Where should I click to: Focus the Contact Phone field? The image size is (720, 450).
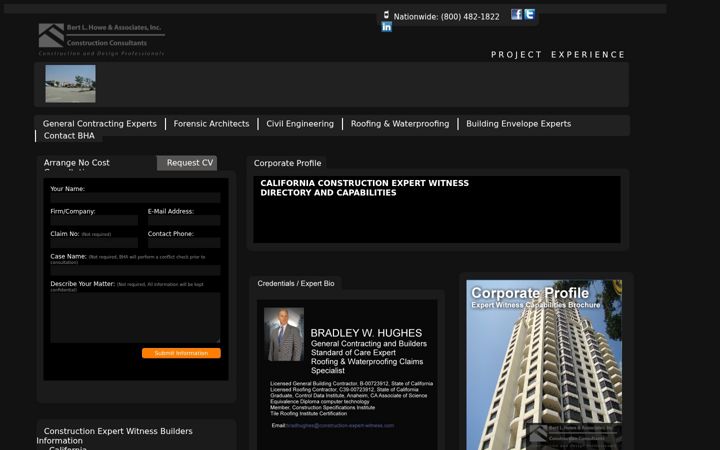point(184,243)
